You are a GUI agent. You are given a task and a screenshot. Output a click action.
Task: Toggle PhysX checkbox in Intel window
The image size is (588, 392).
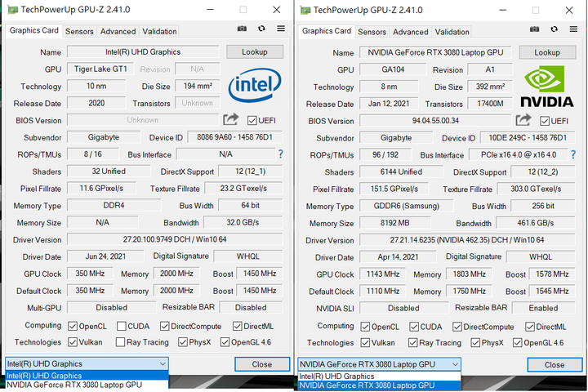(183, 342)
